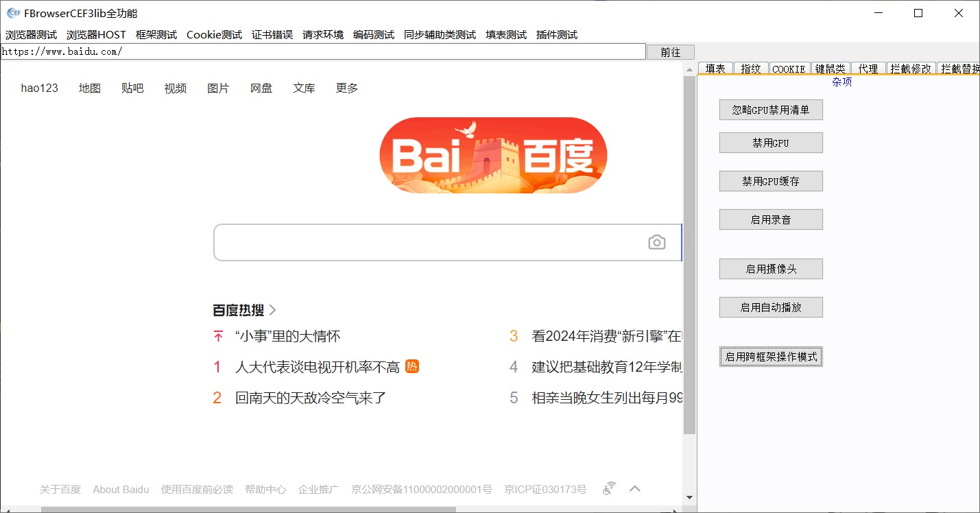Open the 网盘 link
980x513 pixels.
[261, 88]
